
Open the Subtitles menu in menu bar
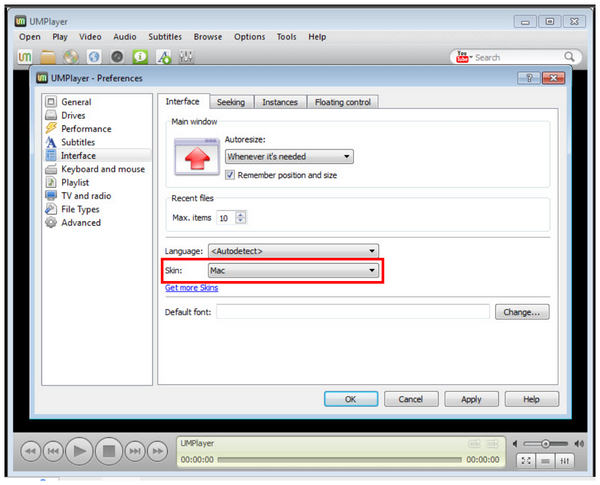[165, 37]
